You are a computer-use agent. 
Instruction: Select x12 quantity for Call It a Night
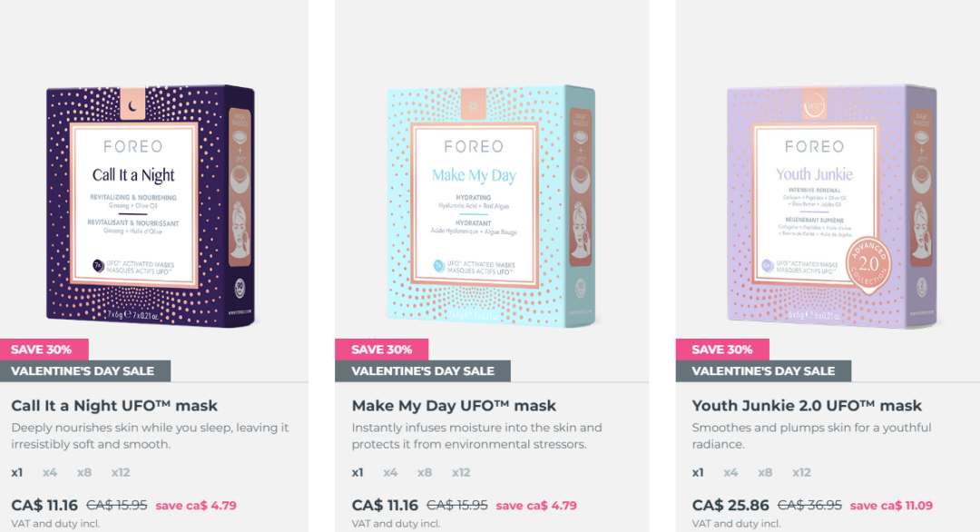121,473
